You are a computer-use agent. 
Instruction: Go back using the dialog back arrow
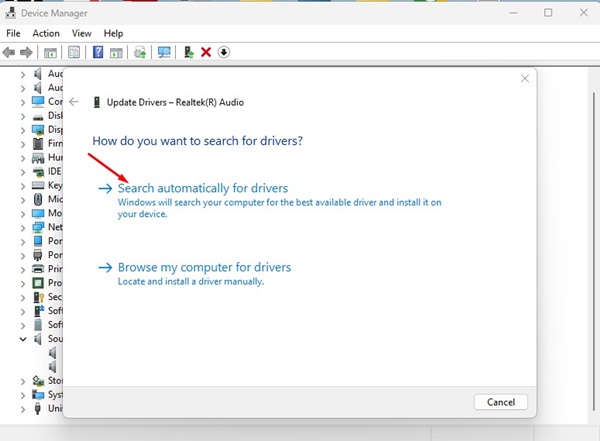click(74, 102)
